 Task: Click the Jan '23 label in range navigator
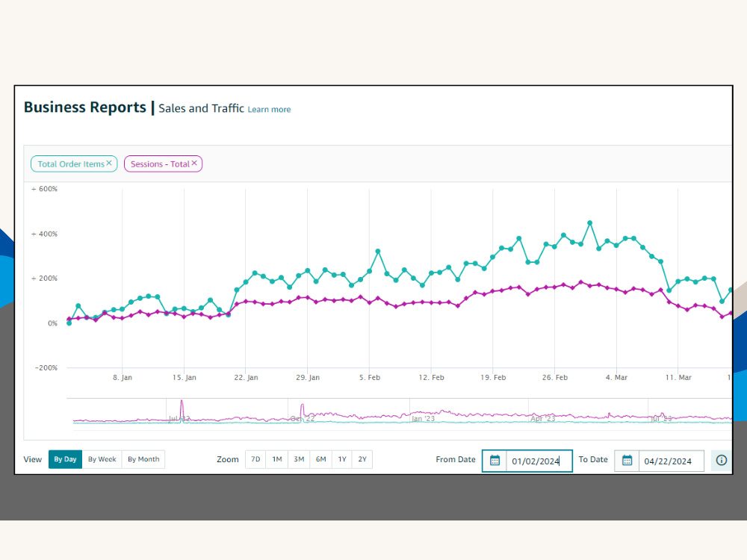pos(423,419)
